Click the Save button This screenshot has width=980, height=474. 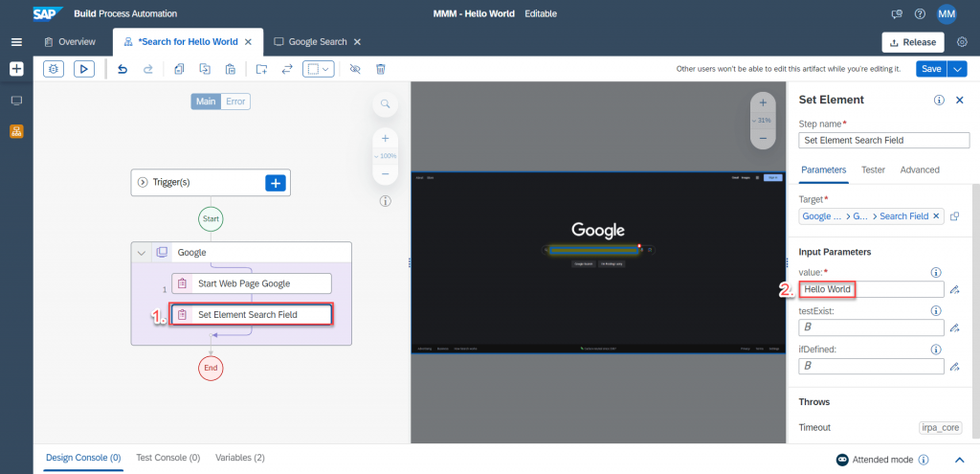[931, 69]
